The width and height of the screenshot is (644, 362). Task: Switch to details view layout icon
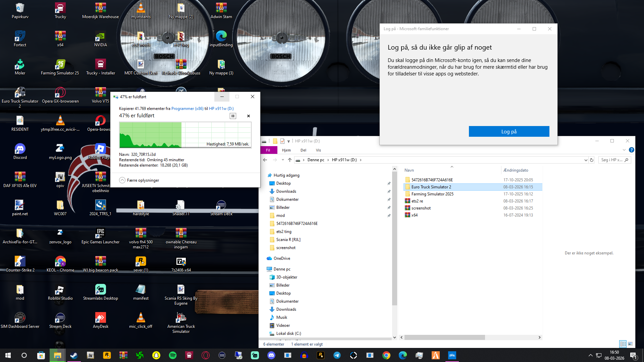(623, 344)
